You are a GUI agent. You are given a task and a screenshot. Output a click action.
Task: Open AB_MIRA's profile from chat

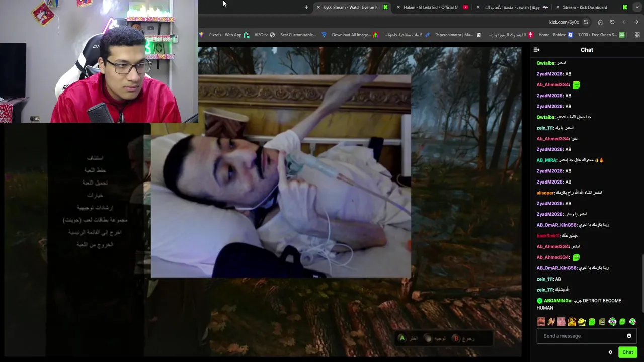[547, 160]
